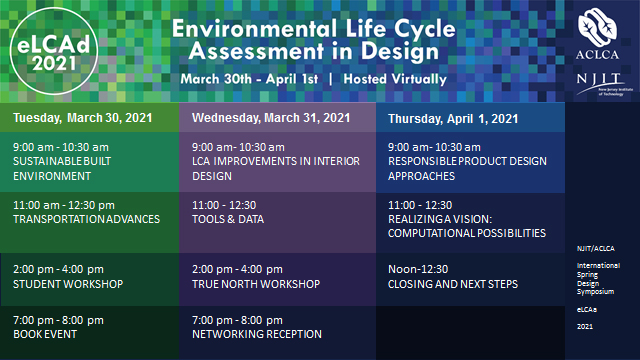This screenshot has width=640, height=360.
Task: Open the Student Workshop session
Action: (89, 279)
